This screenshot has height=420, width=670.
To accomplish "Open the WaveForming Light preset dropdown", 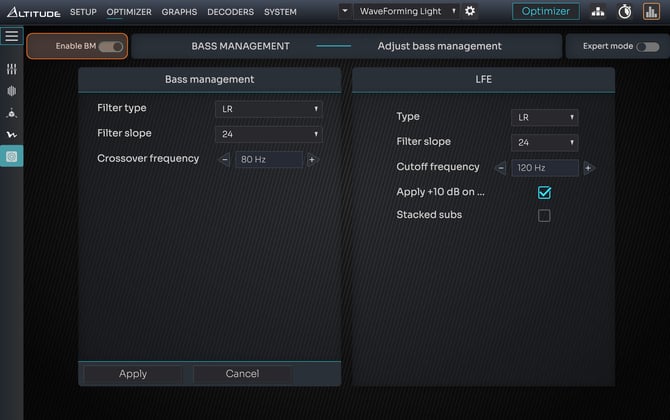I will click(x=399, y=11).
